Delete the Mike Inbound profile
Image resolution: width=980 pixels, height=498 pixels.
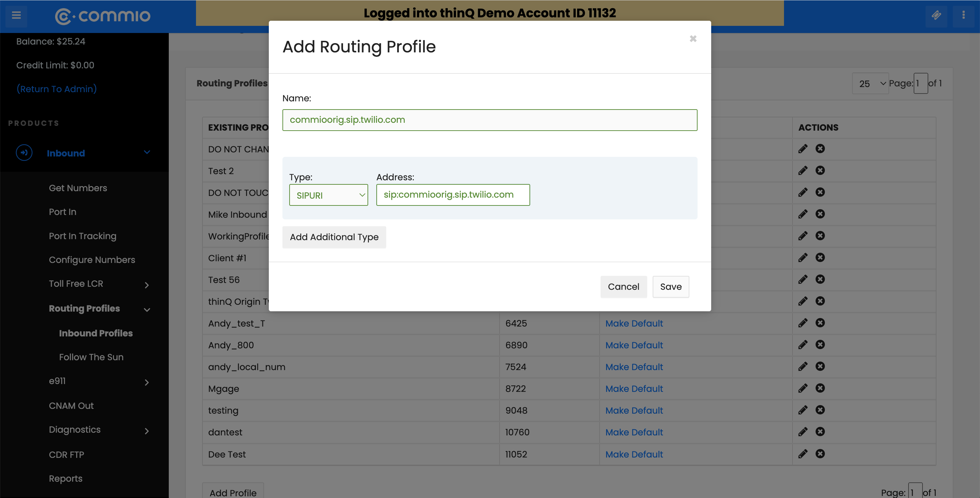(820, 214)
